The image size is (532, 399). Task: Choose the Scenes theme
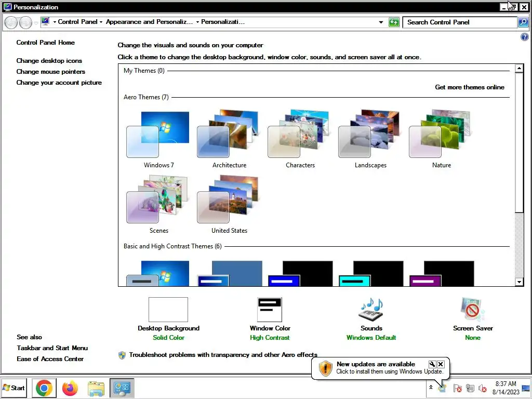tap(158, 205)
